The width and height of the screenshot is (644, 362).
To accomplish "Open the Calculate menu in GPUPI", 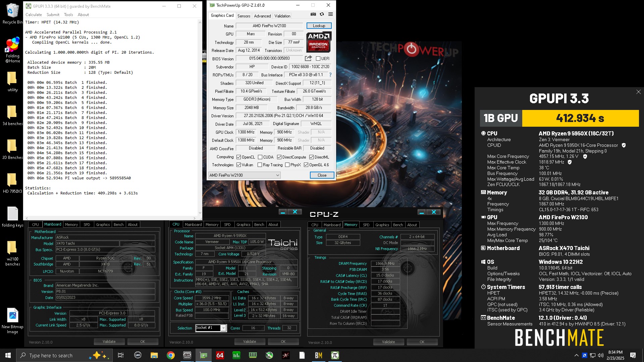I will click(x=34, y=14).
